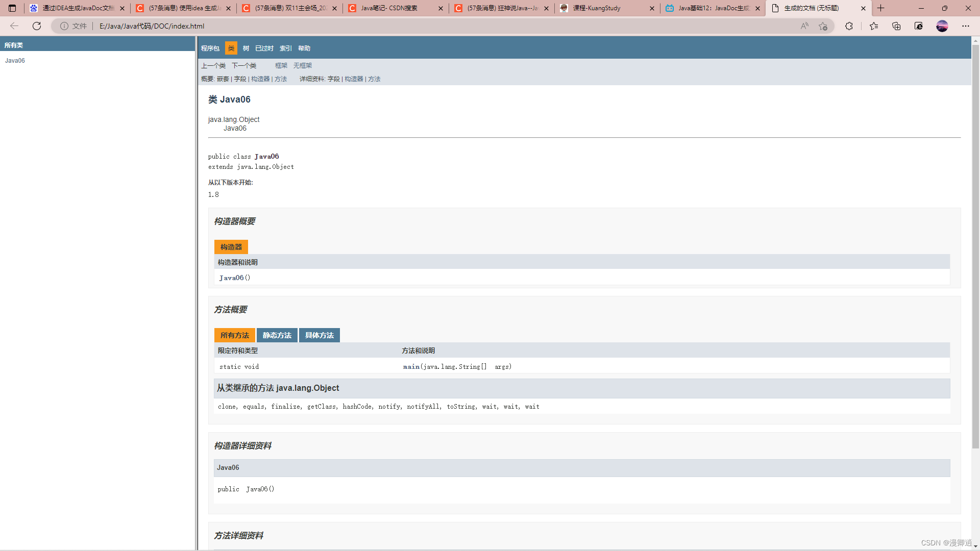This screenshot has width=980, height=551.
Task: Open Java06 in the 所有类 list
Action: point(15,61)
